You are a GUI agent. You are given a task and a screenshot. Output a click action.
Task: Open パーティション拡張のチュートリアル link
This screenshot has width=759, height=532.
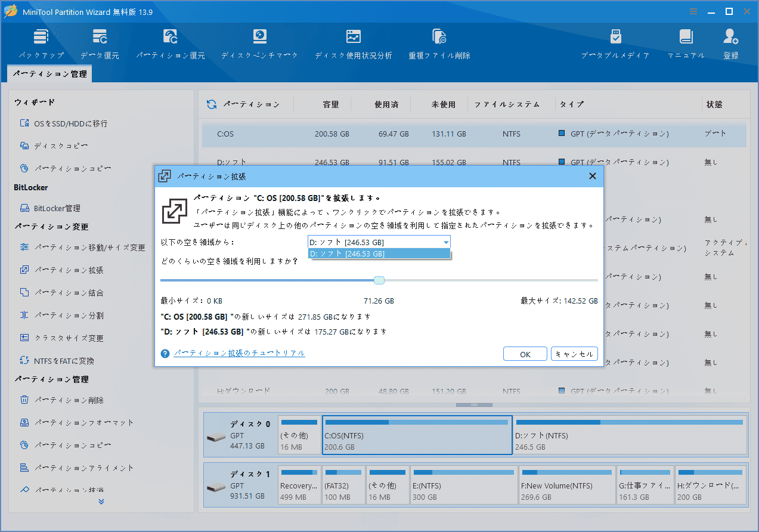coord(239,353)
